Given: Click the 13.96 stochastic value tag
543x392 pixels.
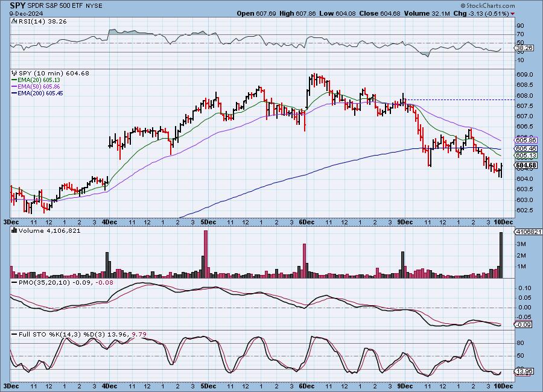Looking at the screenshot, I should point(524,371).
